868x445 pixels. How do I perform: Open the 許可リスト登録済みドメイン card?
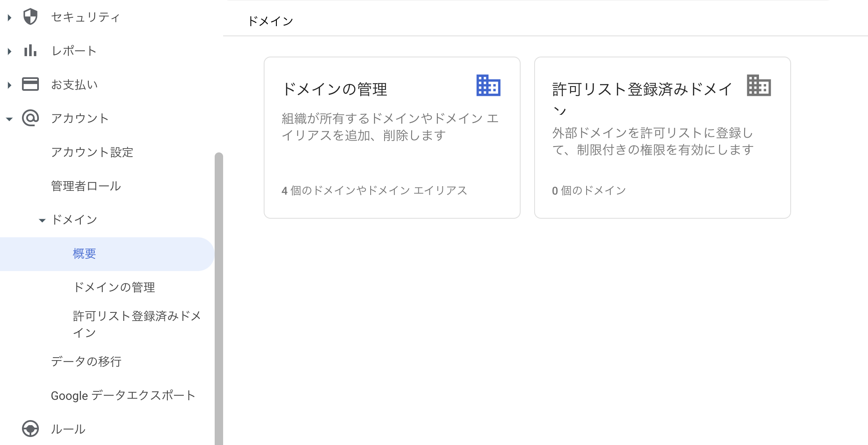662,138
